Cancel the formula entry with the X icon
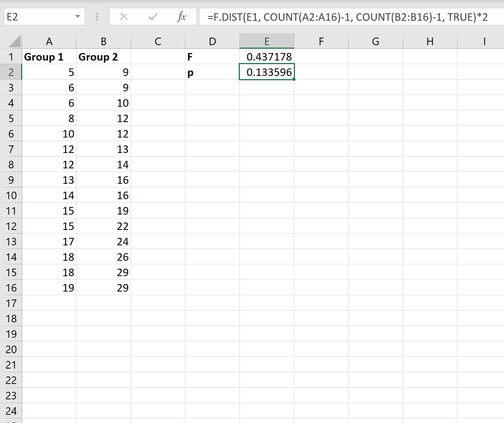504x423 pixels. pyautogui.click(x=124, y=16)
